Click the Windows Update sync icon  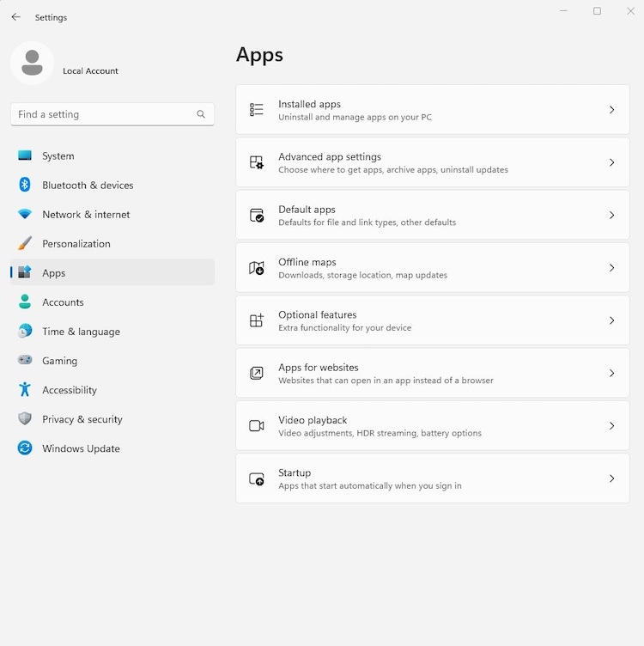tap(25, 448)
